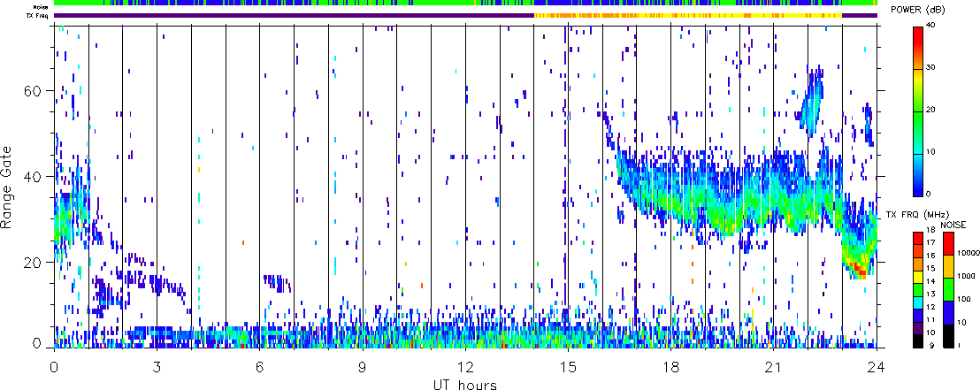Image resolution: width=980 pixels, height=390 pixels.
Task: Select the "NOISE" legend title
Action: click(x=953, y=225)
